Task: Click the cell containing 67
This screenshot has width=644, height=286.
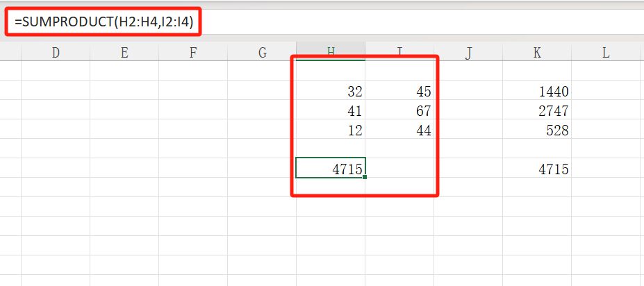Action: point(399,110)
